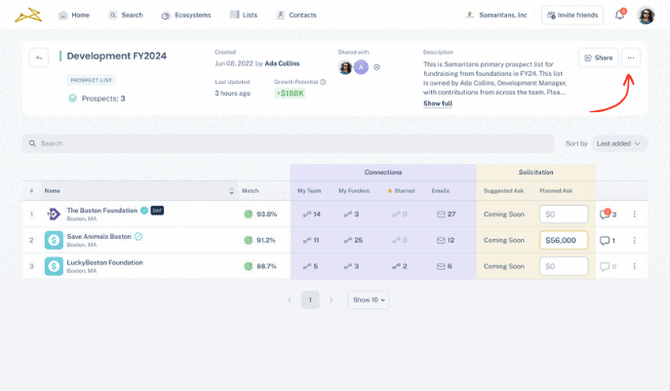Click the add shared user plus icon
This screenshot has width=670, height=391.
pos(377,67)
